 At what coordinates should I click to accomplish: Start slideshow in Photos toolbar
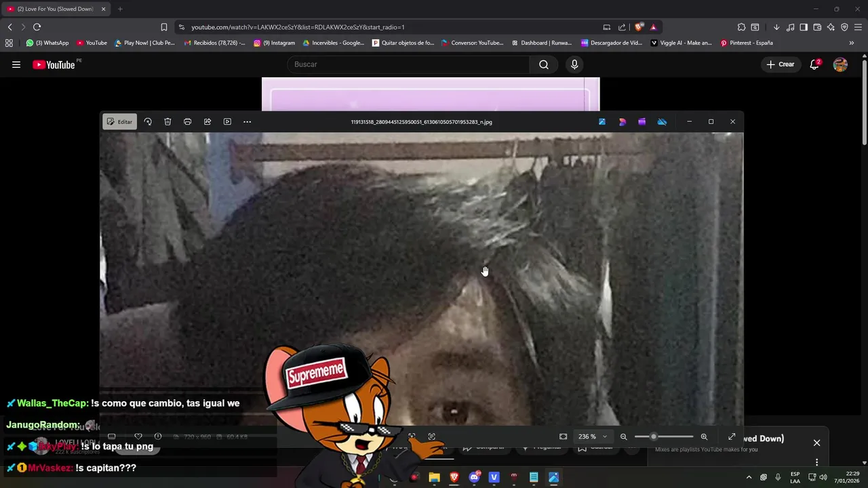pyautogui.click(x=227, y=122)
